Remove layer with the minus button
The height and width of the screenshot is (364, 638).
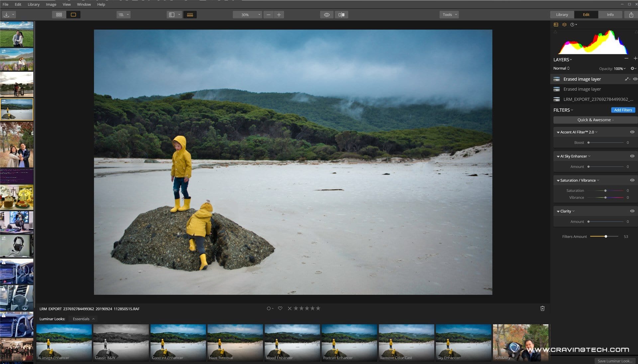[x=626, y=58]
